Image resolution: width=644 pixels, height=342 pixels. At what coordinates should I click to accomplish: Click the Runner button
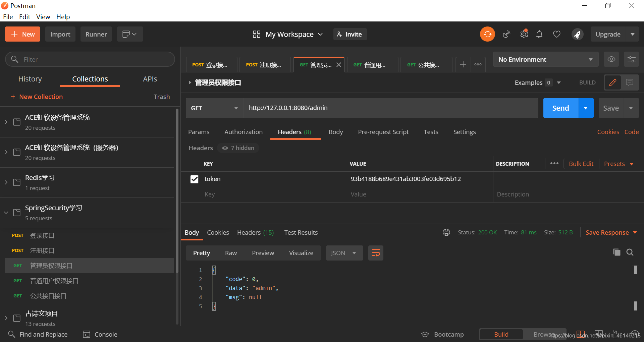pyautogui.click(x=96, y=34)
